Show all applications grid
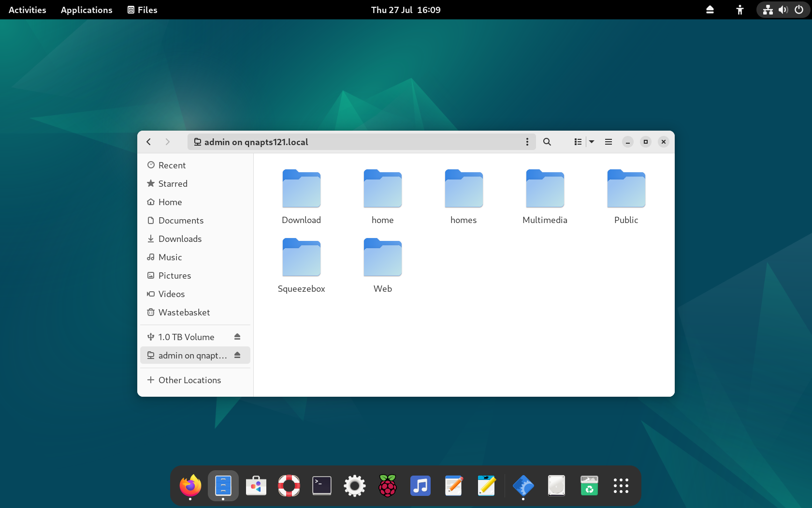 tap(621, 486)
